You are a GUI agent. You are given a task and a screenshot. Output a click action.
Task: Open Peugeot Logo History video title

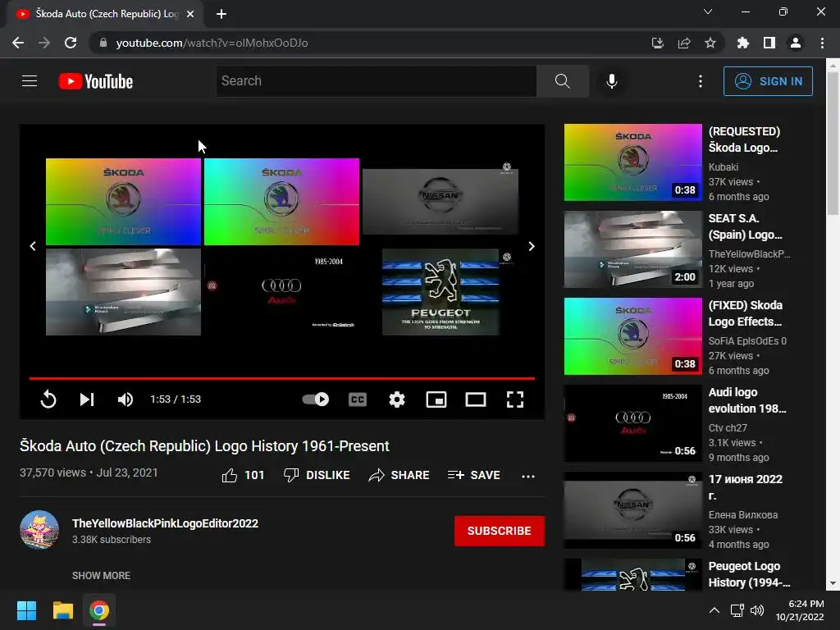tap(749, 574)
